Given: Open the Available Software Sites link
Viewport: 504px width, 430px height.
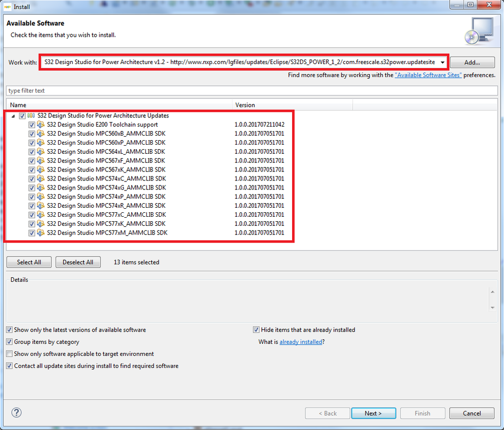Looking at the screenshot, I should click(x=428, y=75).
